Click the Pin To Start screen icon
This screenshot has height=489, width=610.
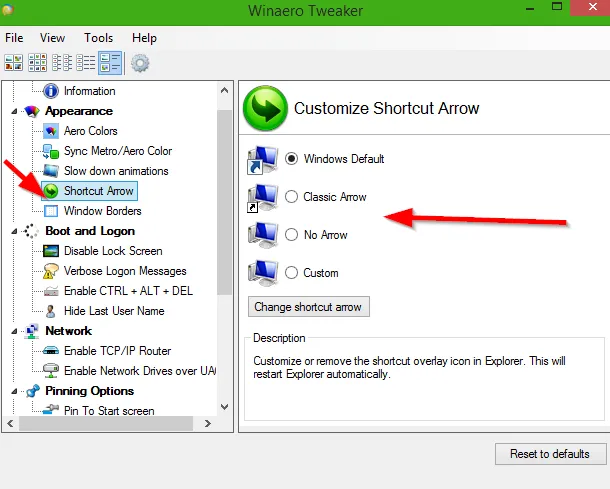(51, 410)
